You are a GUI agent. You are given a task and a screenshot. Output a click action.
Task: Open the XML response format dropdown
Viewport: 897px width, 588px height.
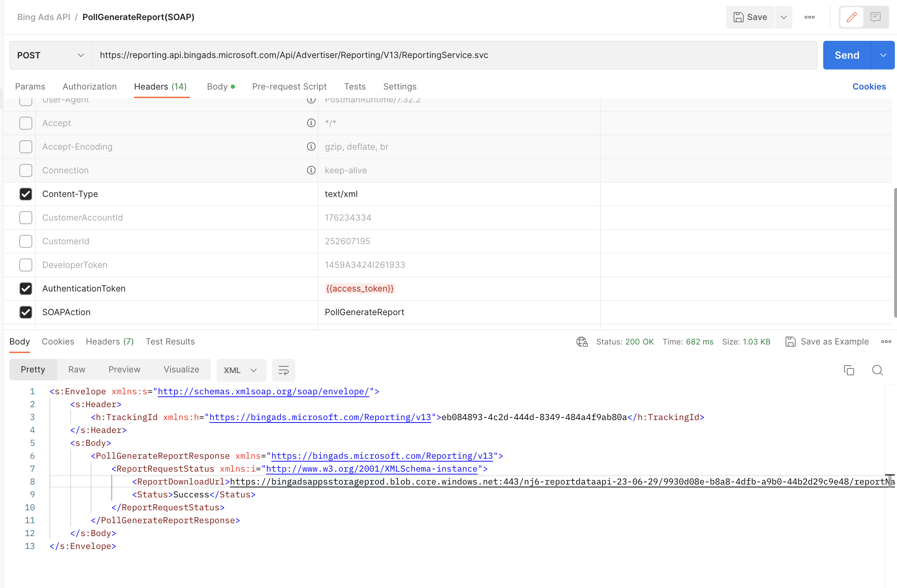pos(241,370)
